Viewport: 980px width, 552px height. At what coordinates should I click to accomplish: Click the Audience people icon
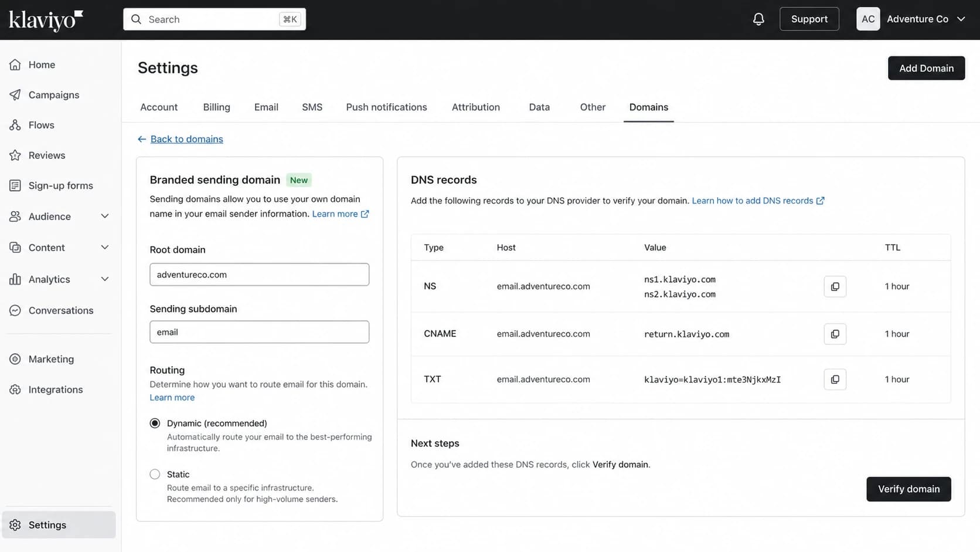[15, 216]
